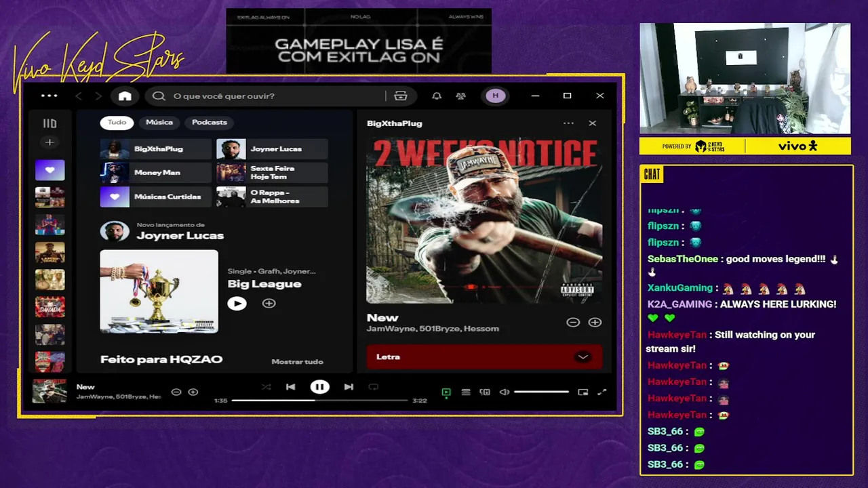Pause the current song
This screenshot has width=868, height=488.
pyautogui.click(x=319, y=387)
